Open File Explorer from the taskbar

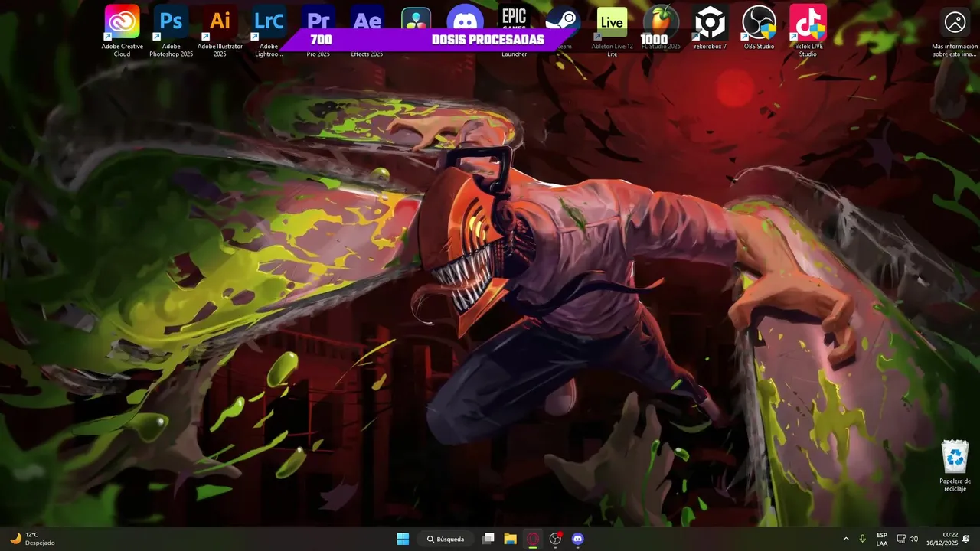[511, 539]
